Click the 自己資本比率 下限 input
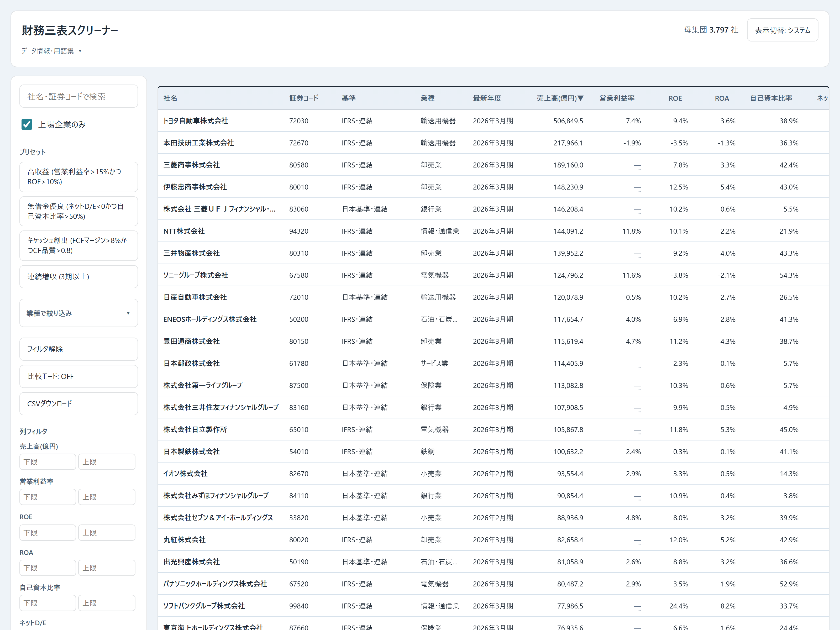Viewport: 840px width, 630px height. [x=48, y=603]
